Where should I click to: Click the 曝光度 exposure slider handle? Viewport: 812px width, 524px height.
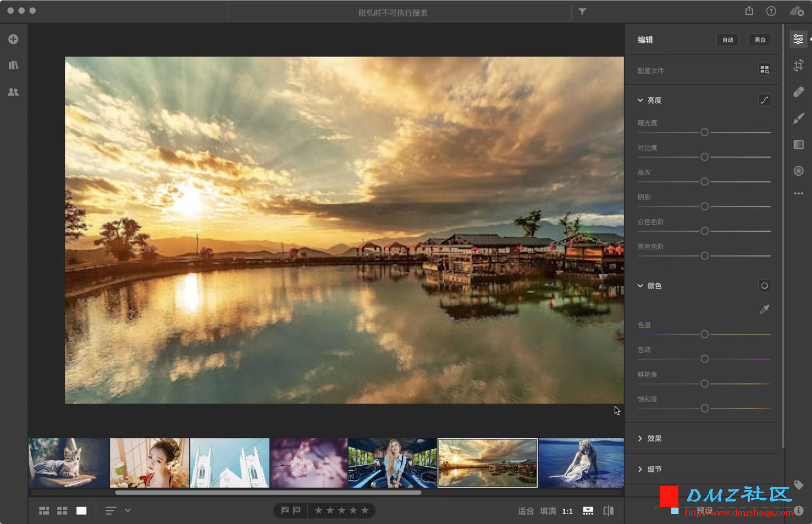pos(704,132)
